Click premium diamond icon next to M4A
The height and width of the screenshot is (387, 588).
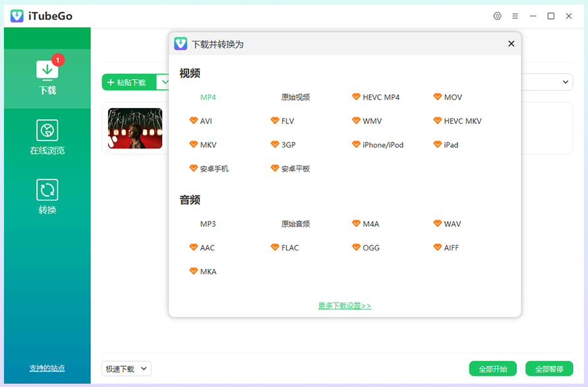[356, 223]
